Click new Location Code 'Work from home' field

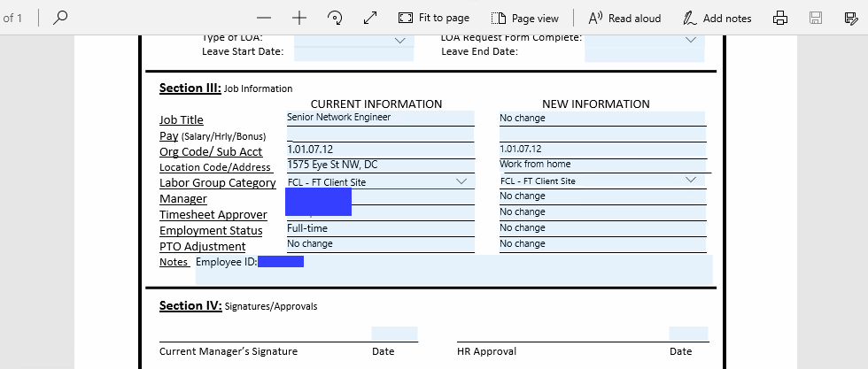tap(602, 165)
